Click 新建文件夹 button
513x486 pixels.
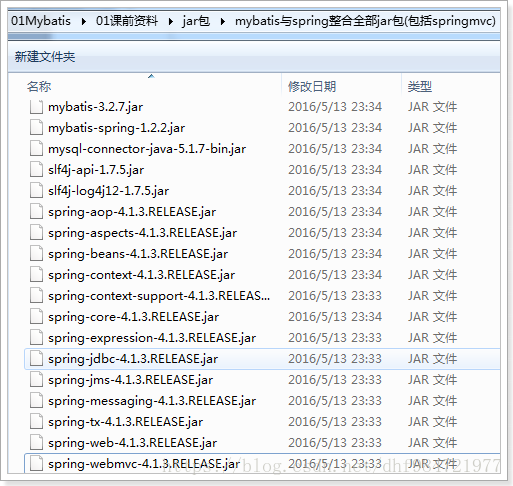(45, 57)
